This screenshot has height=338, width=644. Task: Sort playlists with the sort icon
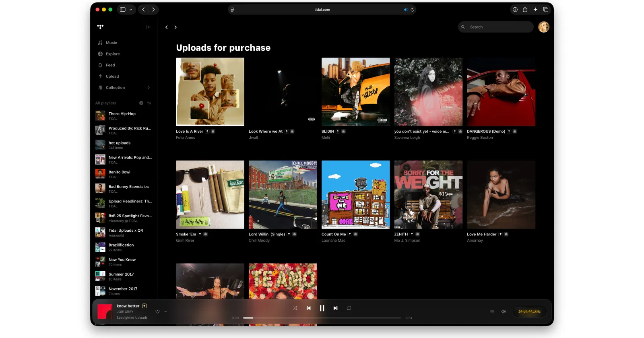[149, 103]
